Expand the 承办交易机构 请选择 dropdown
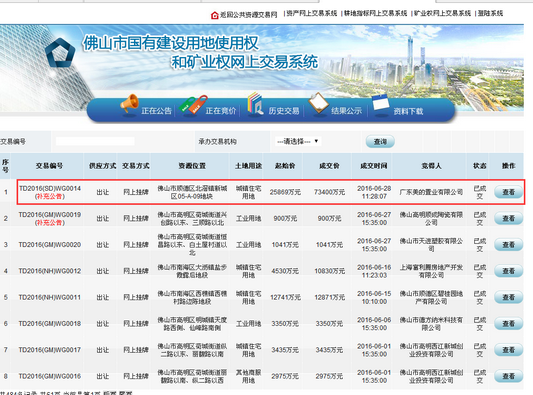The width and height of the screenshot is (533, 395). tap(297, 141)
